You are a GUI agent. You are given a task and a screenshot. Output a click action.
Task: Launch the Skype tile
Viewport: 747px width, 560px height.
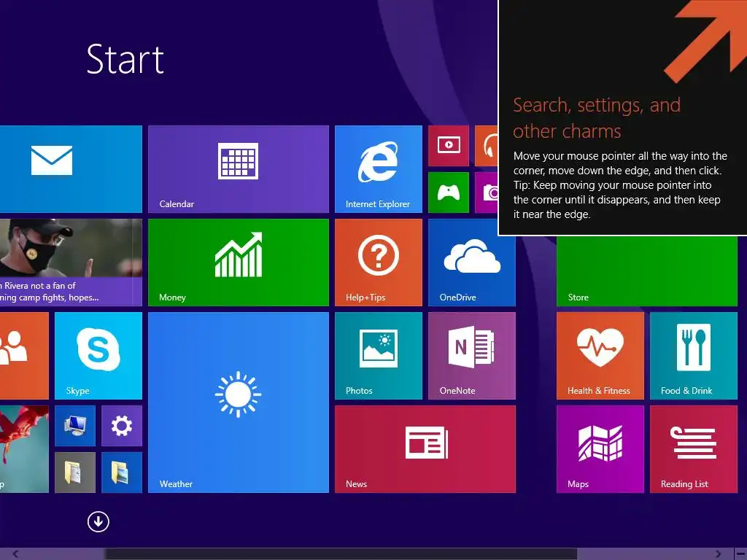pos(98,356)
